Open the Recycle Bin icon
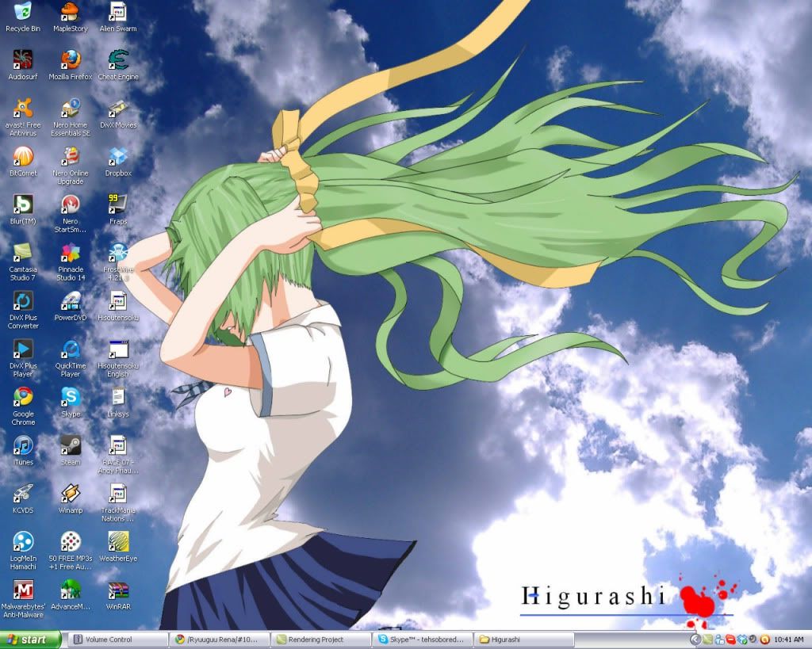Image resolution: width=812 pixels, height=649 pixels. coord(23,12)
